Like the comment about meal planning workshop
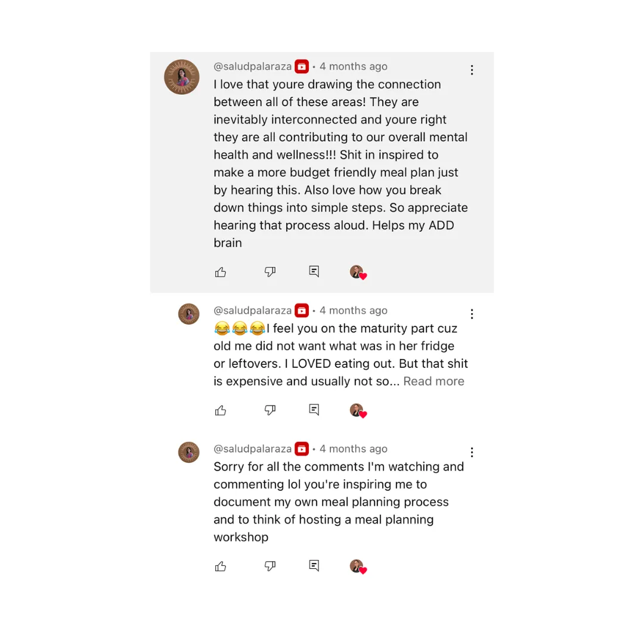644x644 pixels. [221, 566]
